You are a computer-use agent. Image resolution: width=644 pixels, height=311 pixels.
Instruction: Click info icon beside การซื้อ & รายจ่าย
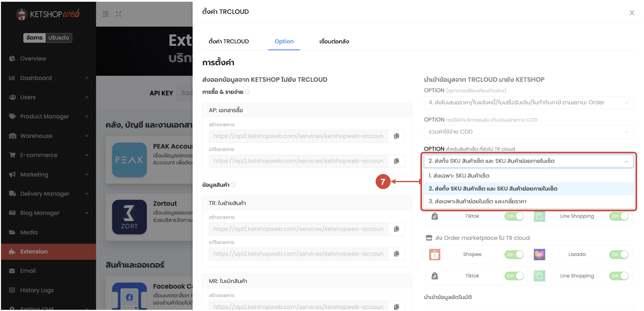(x=247, y=92)
